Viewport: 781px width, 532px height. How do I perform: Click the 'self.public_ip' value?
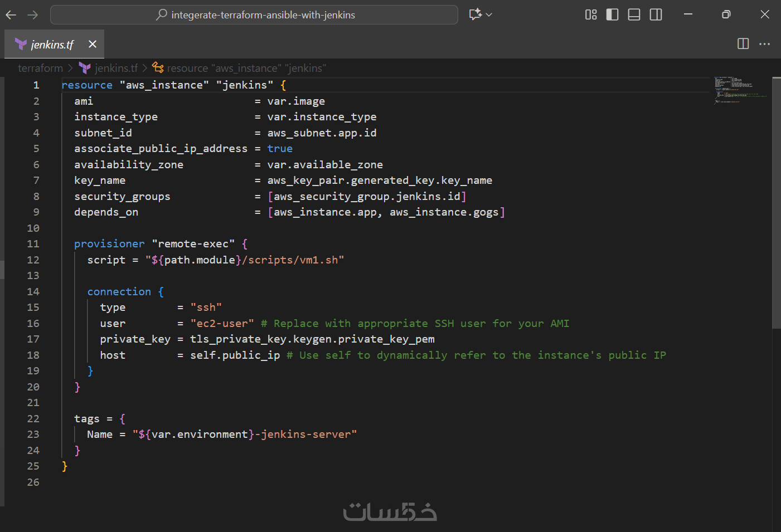[235, 355]
